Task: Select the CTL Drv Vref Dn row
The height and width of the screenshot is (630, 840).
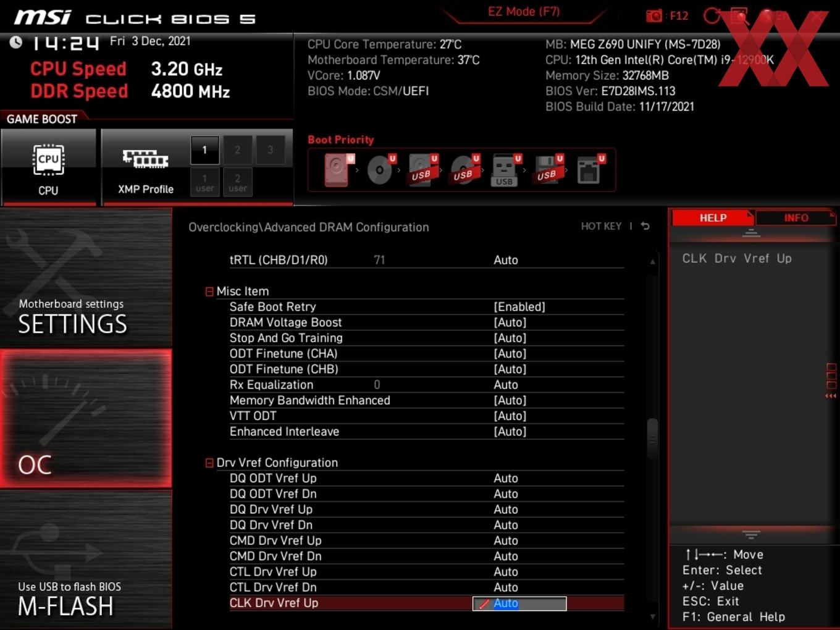Action: (426, 587)
